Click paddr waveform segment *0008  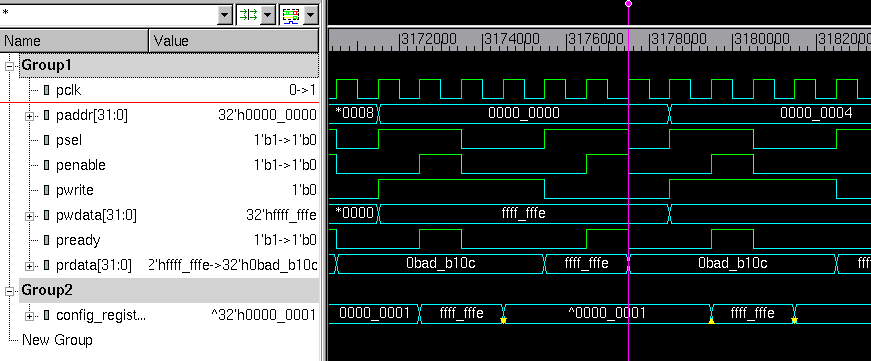point(354,113)
